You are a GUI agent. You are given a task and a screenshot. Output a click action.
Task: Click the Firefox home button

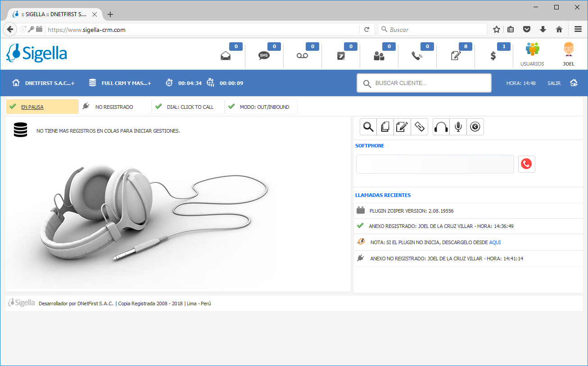click(x=559, y=29)
